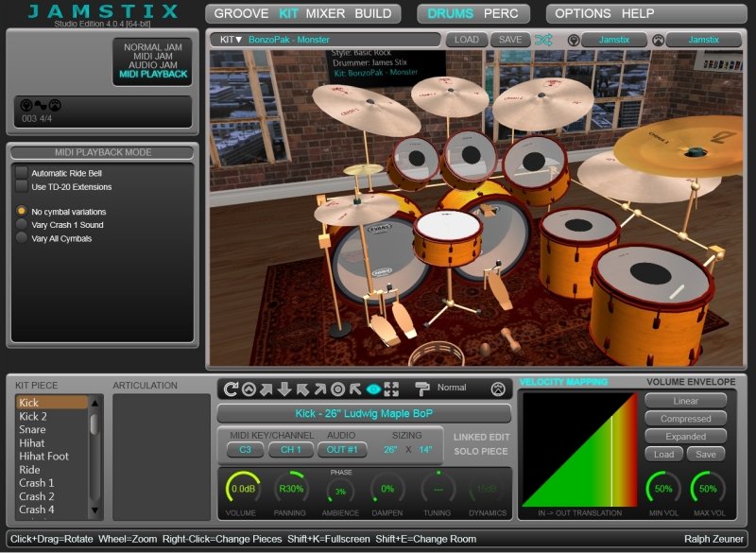Click the circled up-chevron view icon
This screenshot has height=553, width=756.
[249, 389]
